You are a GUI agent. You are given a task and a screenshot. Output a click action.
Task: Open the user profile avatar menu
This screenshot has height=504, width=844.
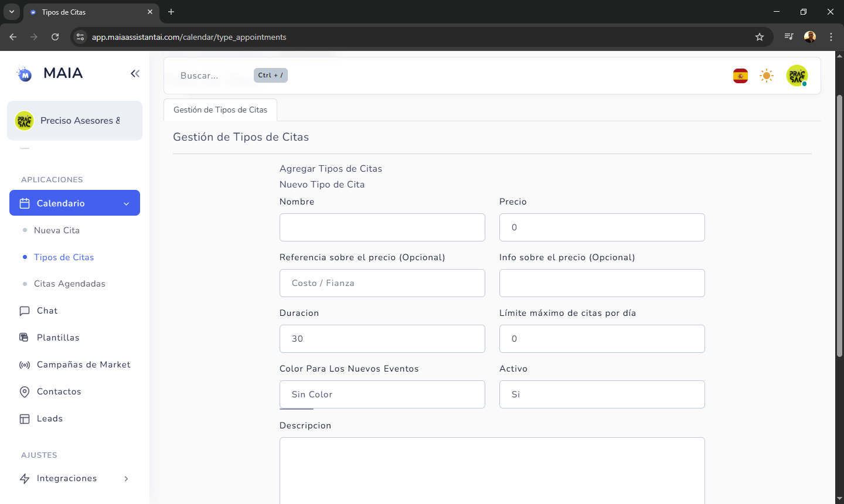797,76
